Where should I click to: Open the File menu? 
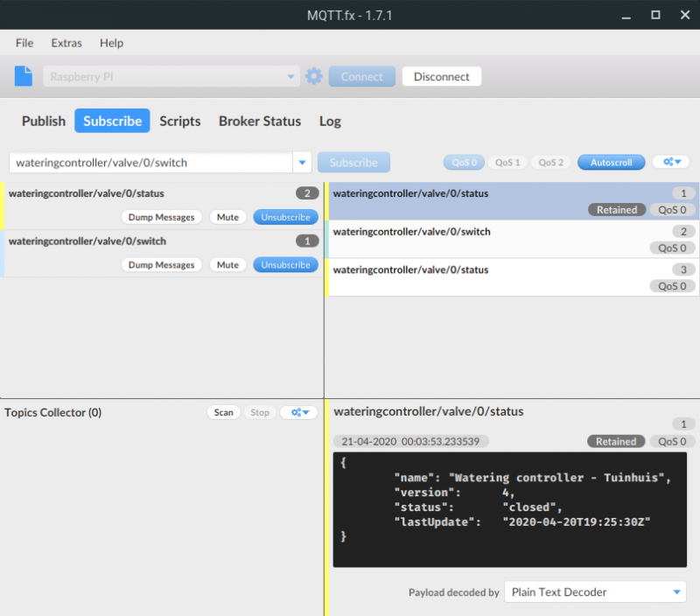24,43
